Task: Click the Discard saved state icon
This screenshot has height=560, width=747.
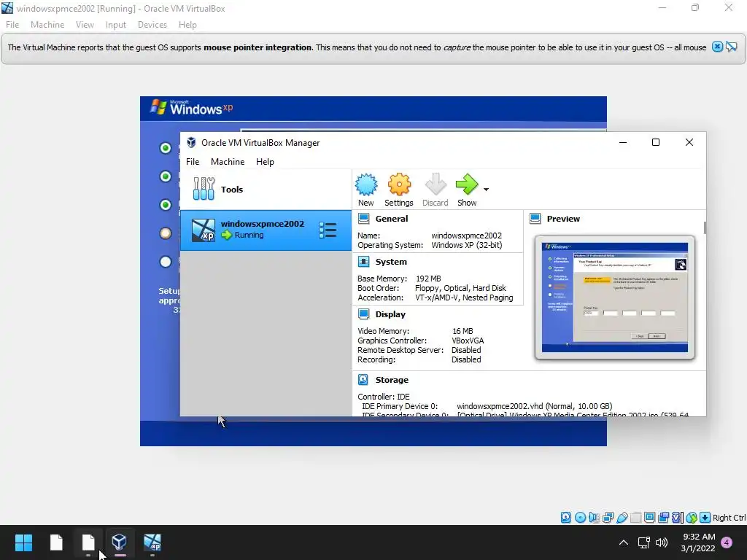Action: 436,184
